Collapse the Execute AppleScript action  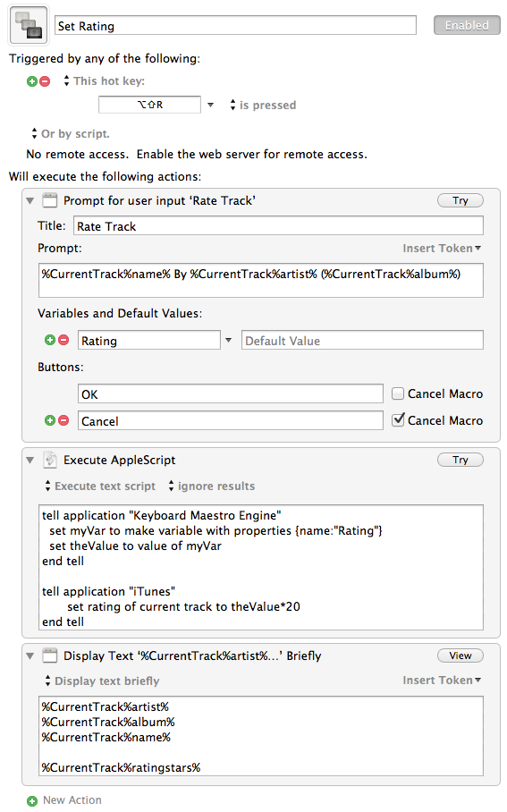click(30, 460)
